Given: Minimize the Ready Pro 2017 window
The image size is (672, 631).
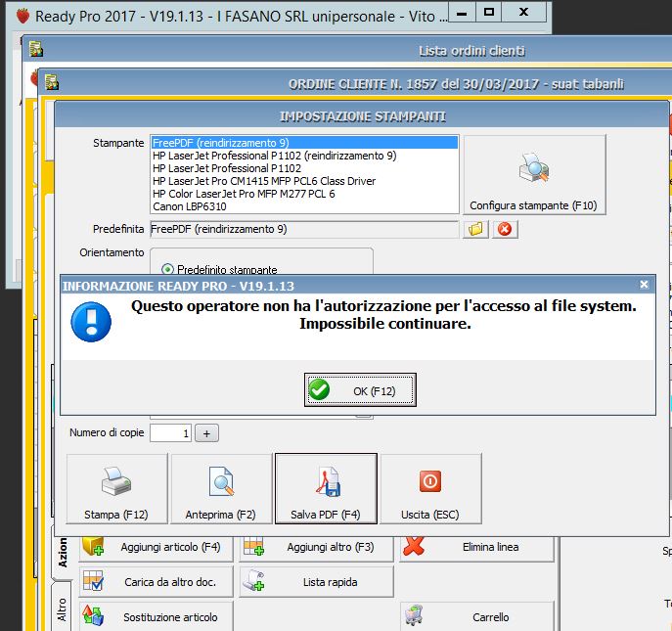Looking at the screenshot, I should click(x=462, y=13).
